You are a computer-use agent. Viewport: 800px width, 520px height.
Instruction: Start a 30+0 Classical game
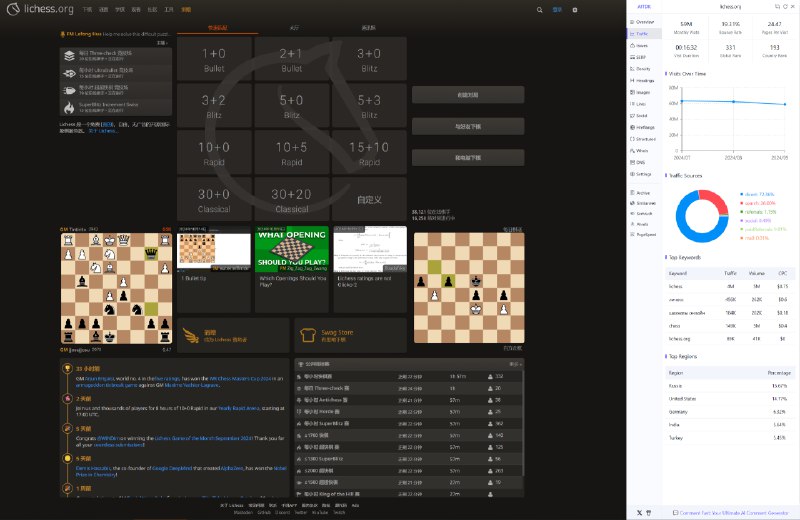pos(214,200)
